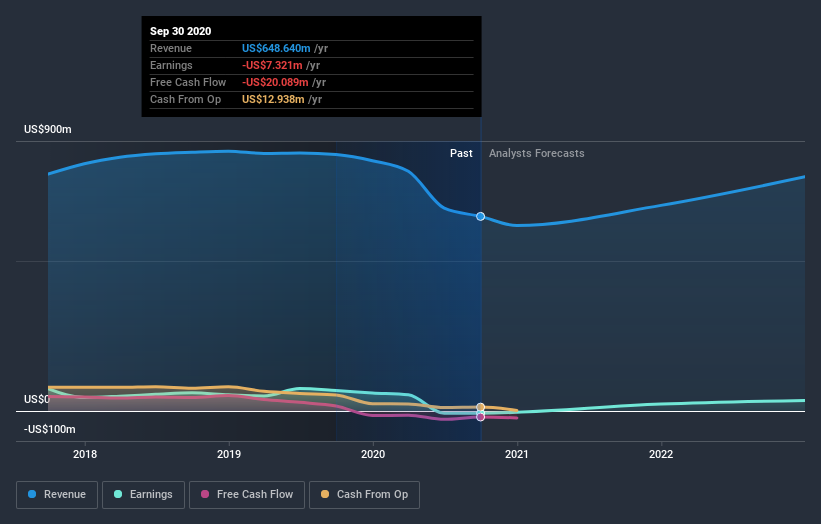Click the Revenue row label in tooltip
This screenshot has width=821, height=524.
point(171,48)
